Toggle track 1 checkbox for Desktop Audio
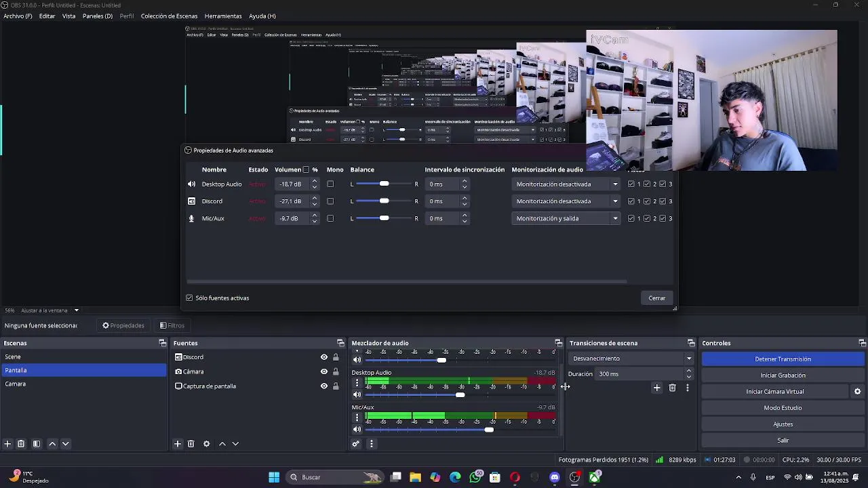The height and width of the screenshot is (488, 868). [631, 184]
